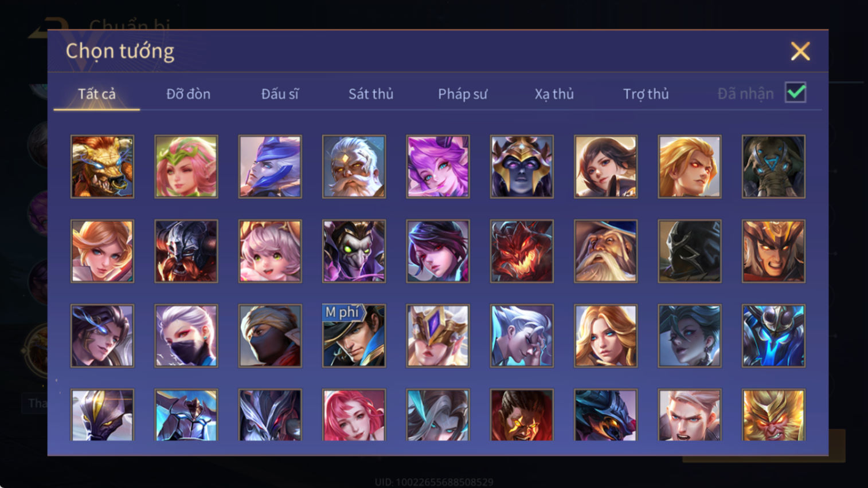Choose the white-bearded elder hero with forehead gem
Screen dimensions: 868x488
tap(354, 167)
